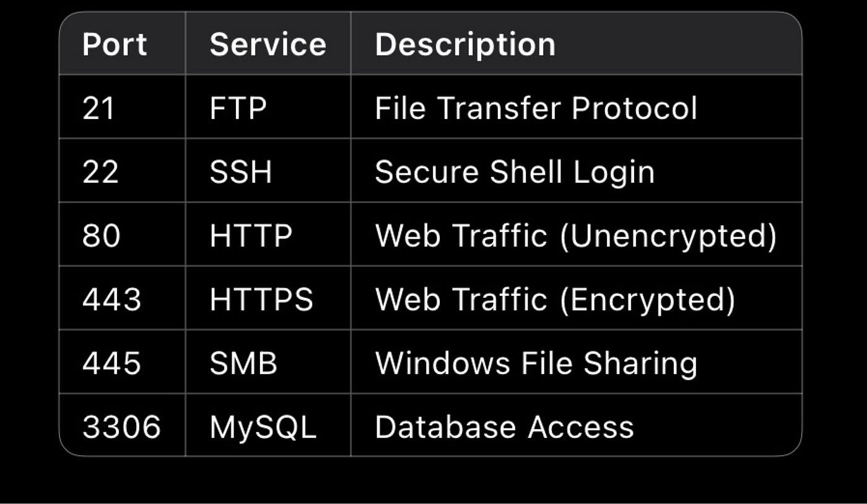Click Windows File Sharing description
This screenshot has width=867, height=504.
(x=536, y=364)
